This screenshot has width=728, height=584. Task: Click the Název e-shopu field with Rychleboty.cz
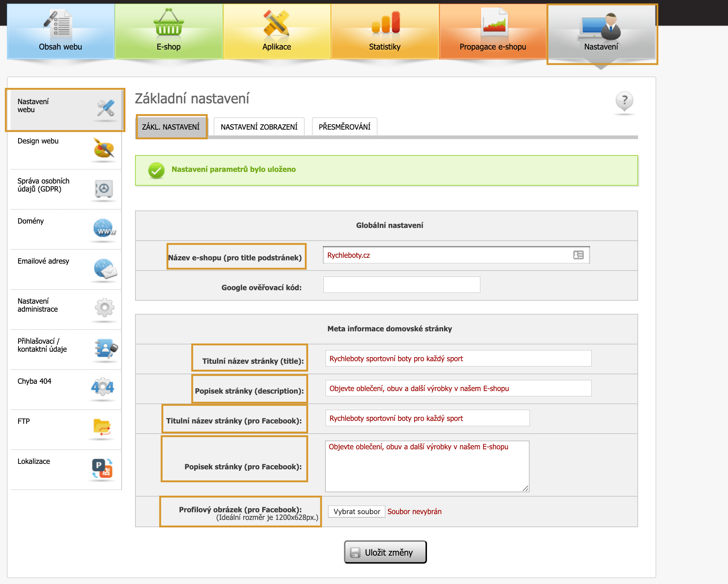click(x=456, y=255)
